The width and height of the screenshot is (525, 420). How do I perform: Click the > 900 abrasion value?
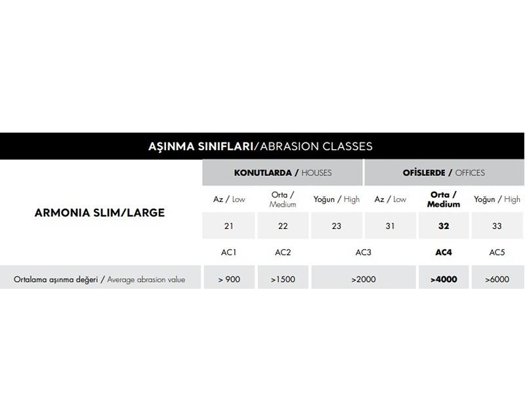pos(229,278)
